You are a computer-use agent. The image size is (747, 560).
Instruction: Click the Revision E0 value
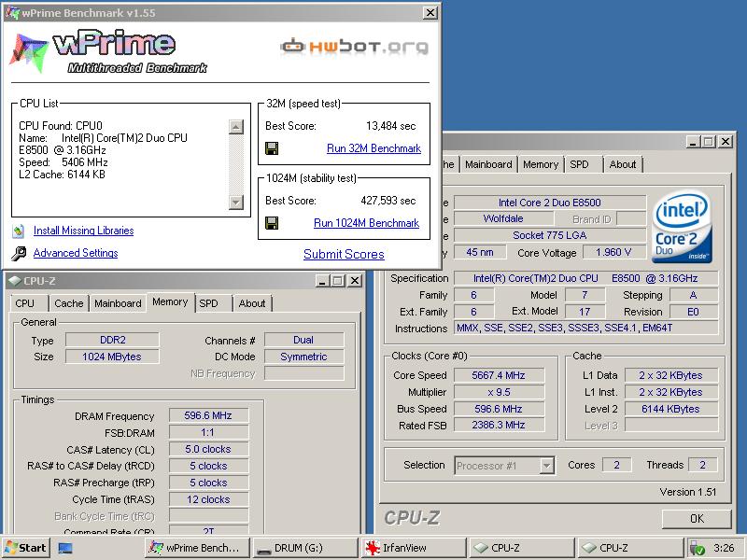[x=693, y=312]
